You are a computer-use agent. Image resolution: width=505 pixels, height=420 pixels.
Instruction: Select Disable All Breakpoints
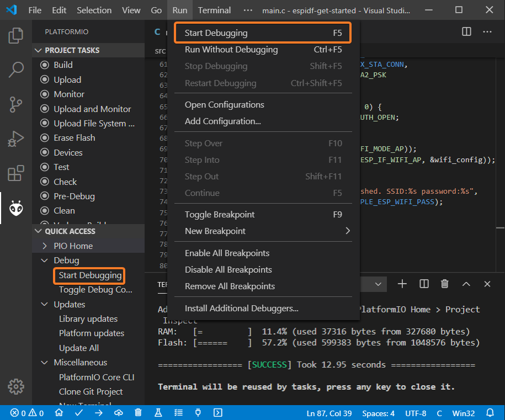pos(263,269)
